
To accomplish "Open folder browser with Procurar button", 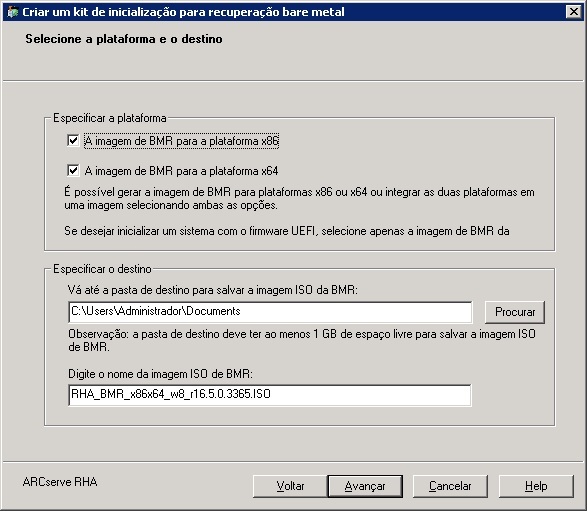I will [x=515, y=312].
